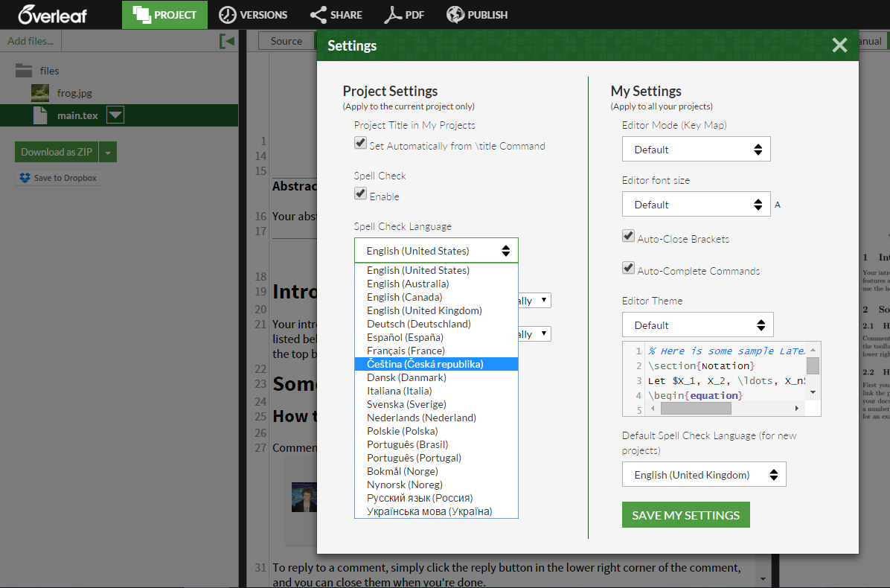Click the Save My Settings button
890x588 pixels.
point(685,515)
